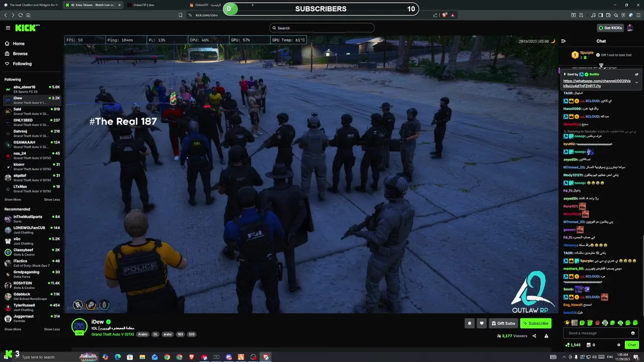This screenshot has height=362, width=644.
Task: Click the Gift Subs button
Action: pos(503,323)
